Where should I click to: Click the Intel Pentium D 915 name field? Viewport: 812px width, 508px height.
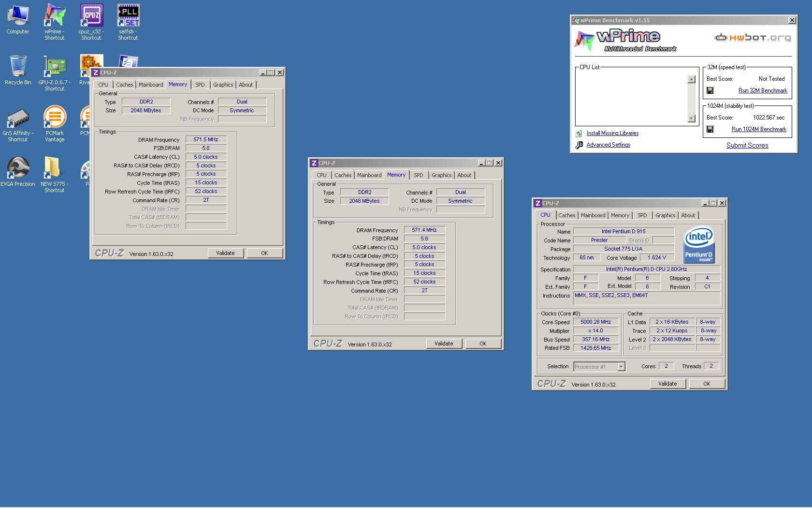tap(623, 231)
